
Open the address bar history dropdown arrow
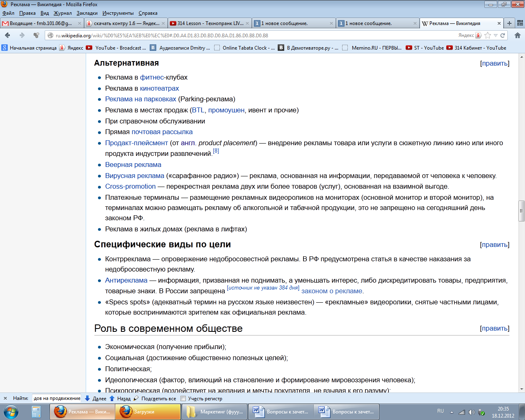coord(495,35)
